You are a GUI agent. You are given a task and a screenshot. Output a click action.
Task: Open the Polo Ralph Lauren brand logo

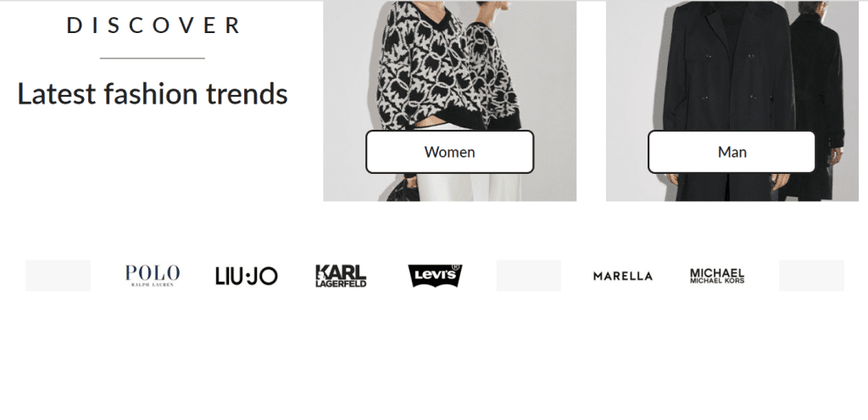(x=153, y=276)
